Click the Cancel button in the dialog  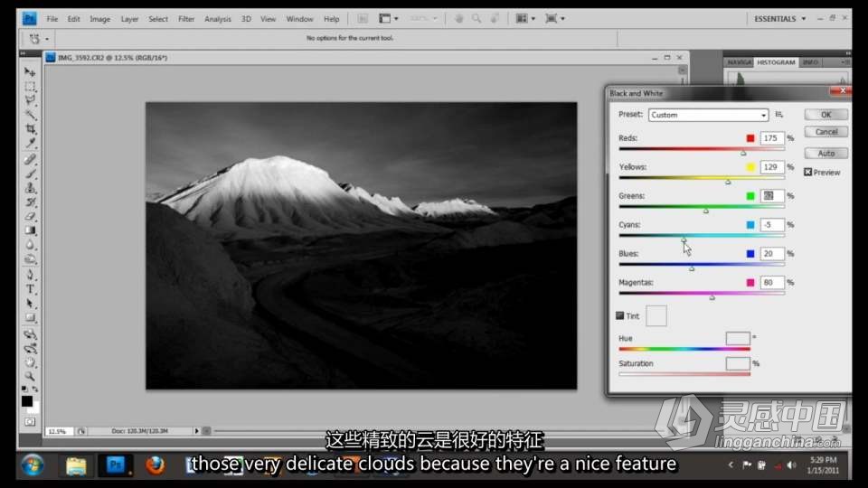coord(826,132)
